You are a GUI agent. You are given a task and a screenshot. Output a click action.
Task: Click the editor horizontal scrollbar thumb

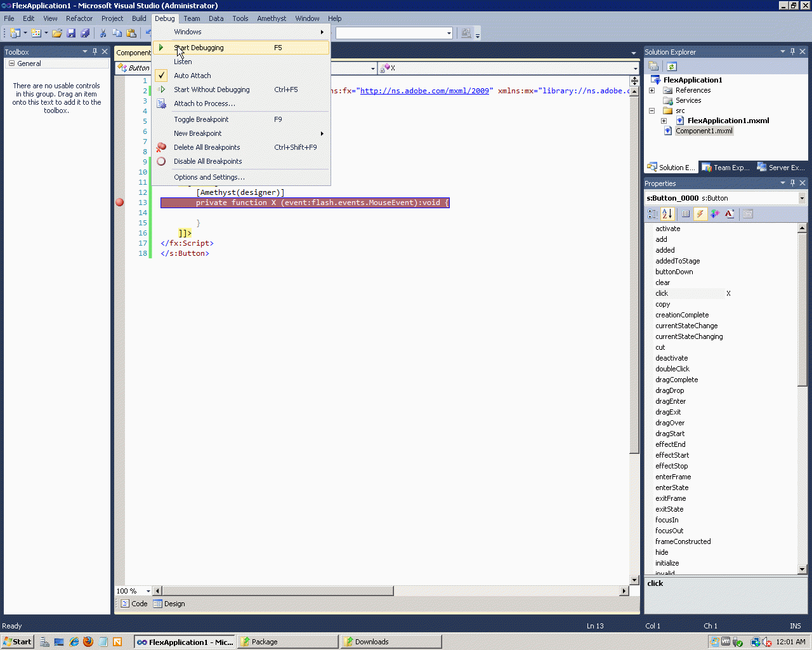click(278, 591)
